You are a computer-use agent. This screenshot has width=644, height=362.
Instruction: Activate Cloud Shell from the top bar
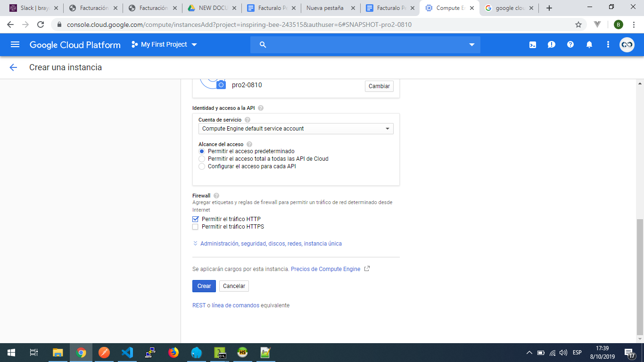[x=533, y=45]
